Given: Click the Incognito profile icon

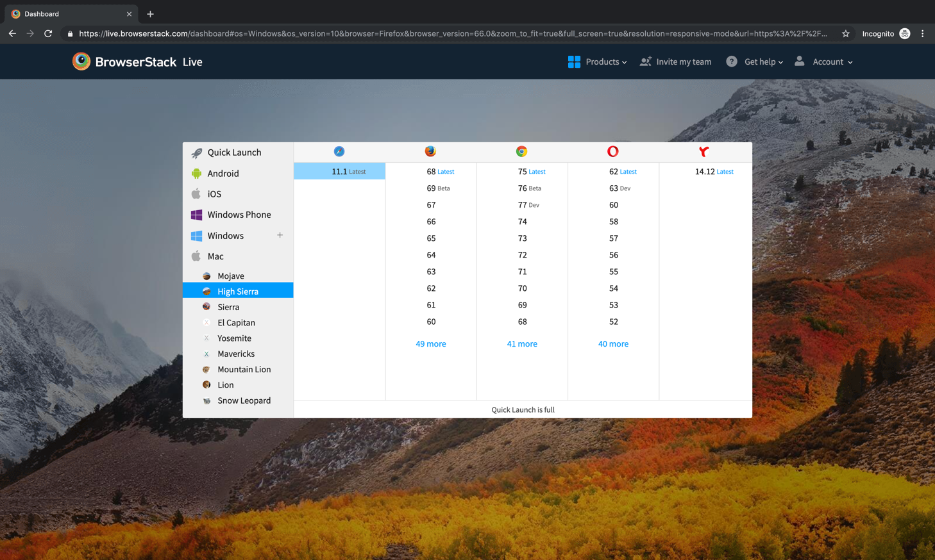Looking at the screenshot, I should click(905, 33).
